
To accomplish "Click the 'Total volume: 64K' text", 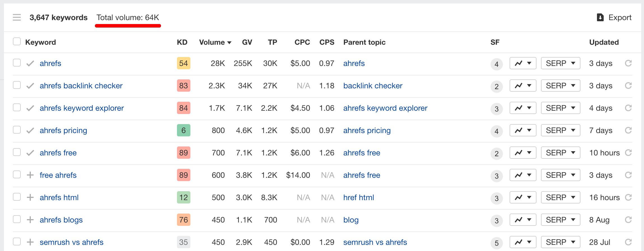I will coord(128,18).
